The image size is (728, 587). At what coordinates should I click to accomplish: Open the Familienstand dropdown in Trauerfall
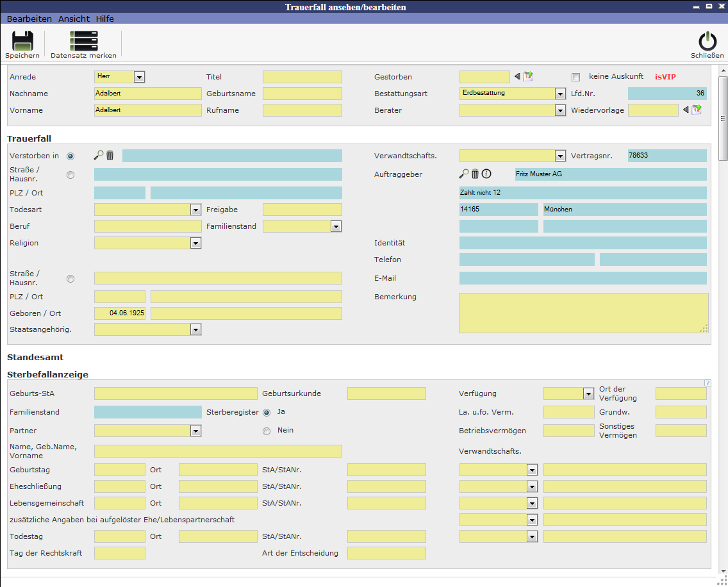point(336,226)
